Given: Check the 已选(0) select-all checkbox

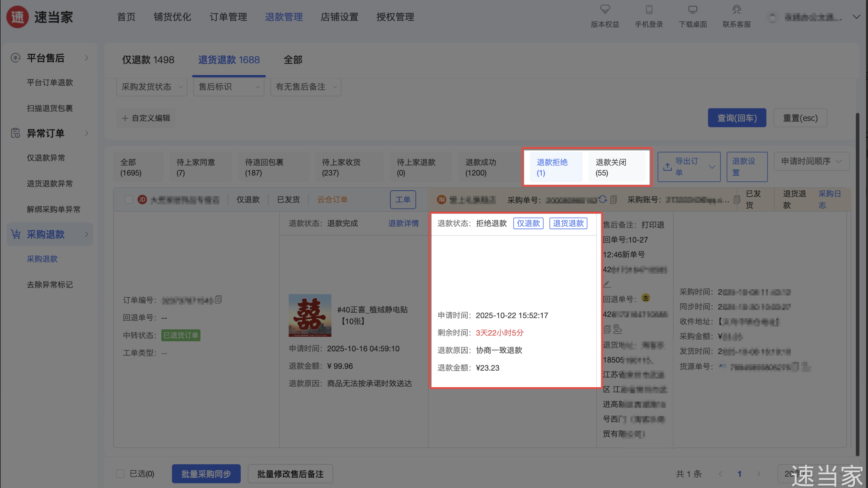Looking at the screenshot, I should point(120,474).
